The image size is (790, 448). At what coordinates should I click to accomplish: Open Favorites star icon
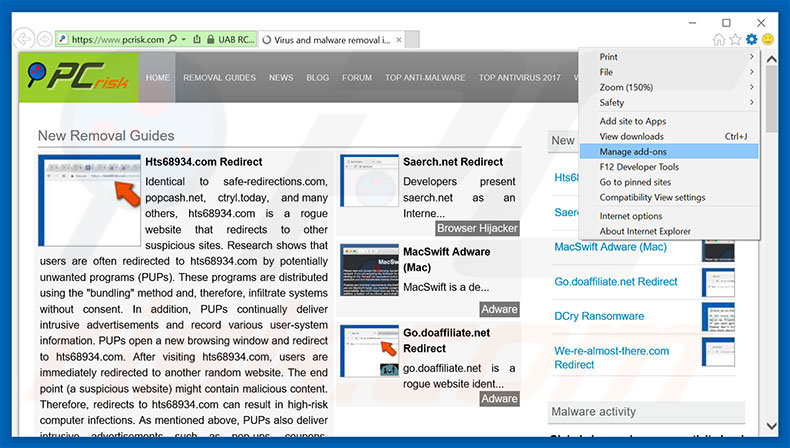pos(735,40)
